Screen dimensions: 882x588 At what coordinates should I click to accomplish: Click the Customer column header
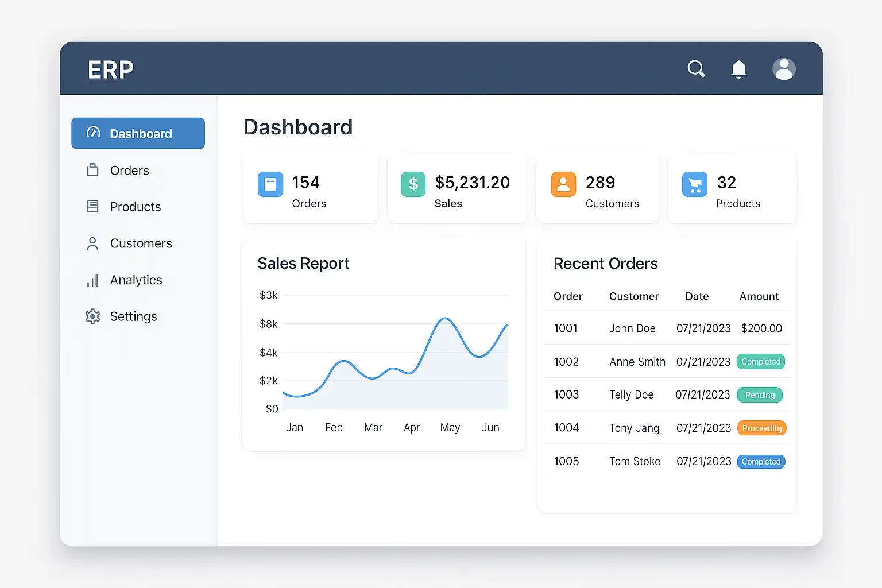pos(634,296)
